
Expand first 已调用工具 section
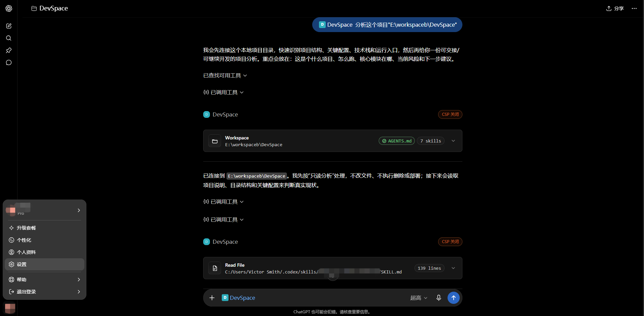tap(223, 93)
